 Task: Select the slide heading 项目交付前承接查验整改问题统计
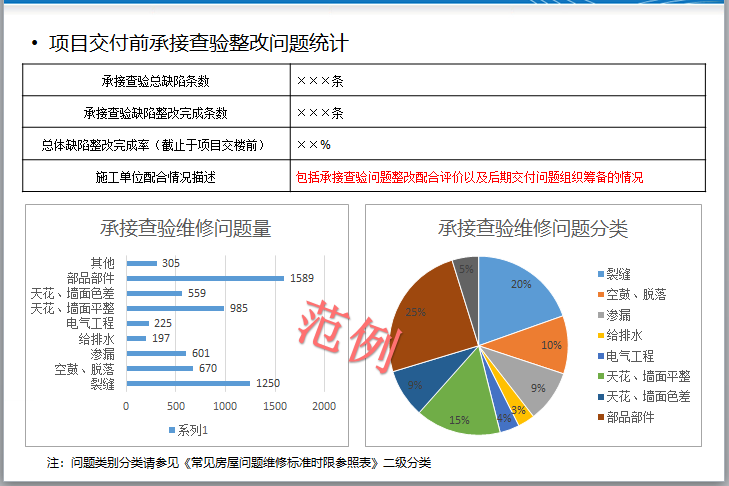pyautogui.click(x=198, y=44)
